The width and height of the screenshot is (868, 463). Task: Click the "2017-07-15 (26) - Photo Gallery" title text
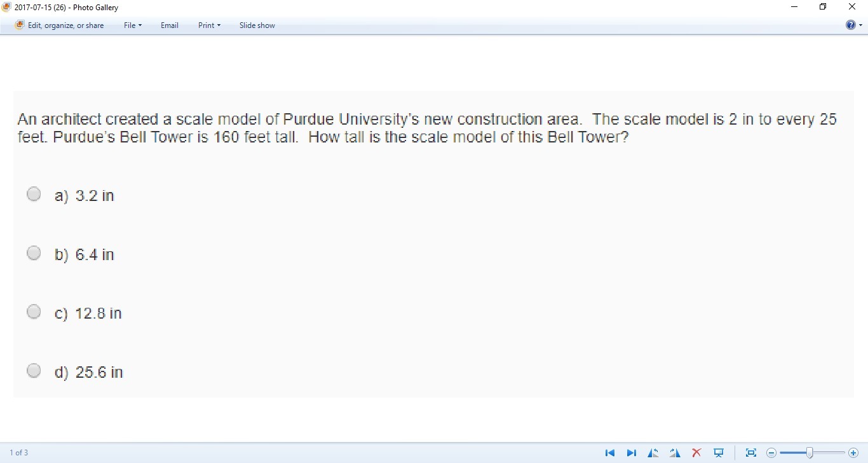coord(66,8)
